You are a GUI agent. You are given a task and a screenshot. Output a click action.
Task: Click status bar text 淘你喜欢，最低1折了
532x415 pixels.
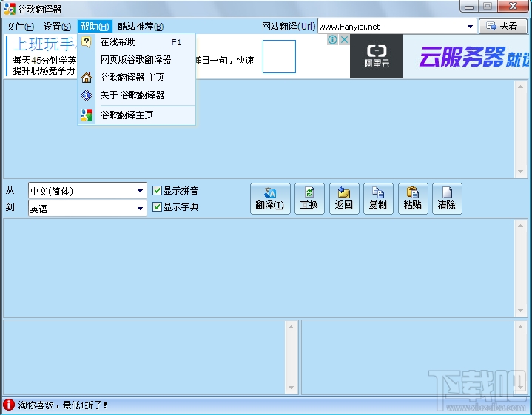[x=63, y=405]
